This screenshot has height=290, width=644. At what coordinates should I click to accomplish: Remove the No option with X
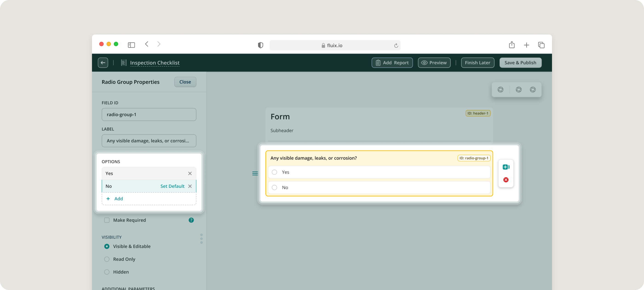pyautogui.click(x=190, y=186)
